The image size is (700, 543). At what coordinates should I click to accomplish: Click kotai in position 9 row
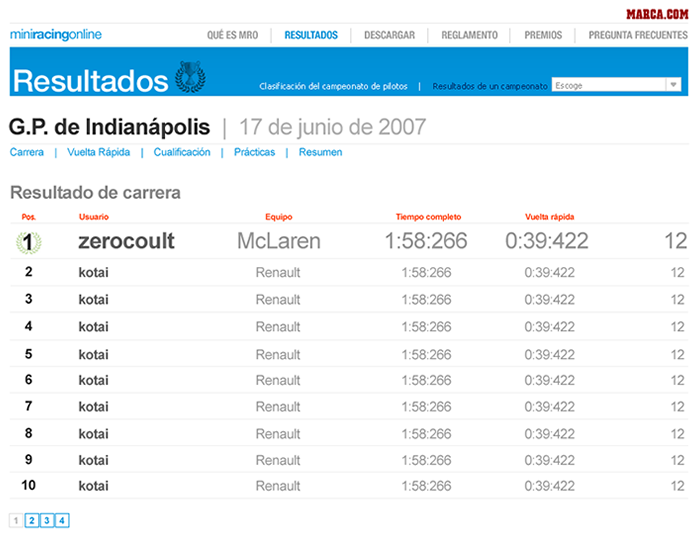coord(94,460)
